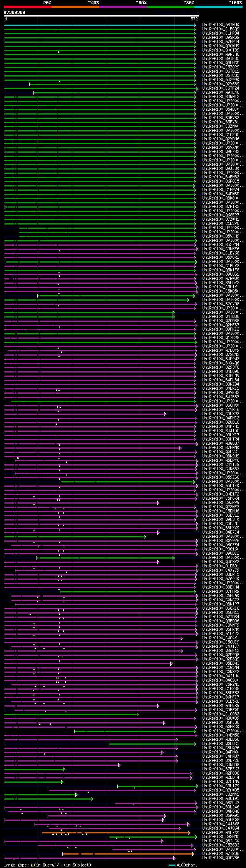Select the UniRef100_A4S990 entry
This screenshot has width=246, height=868.
tap(221, 80)
